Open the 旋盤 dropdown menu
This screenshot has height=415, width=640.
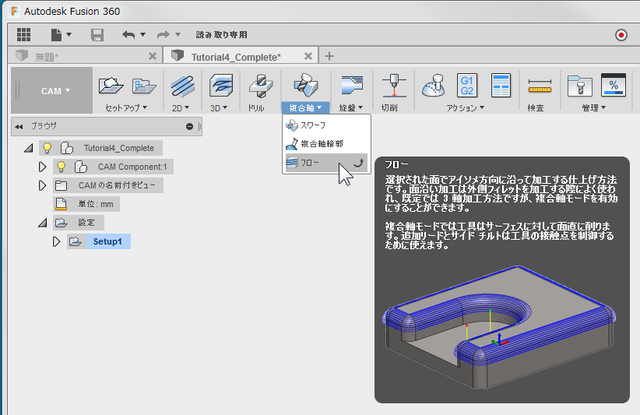351,108
